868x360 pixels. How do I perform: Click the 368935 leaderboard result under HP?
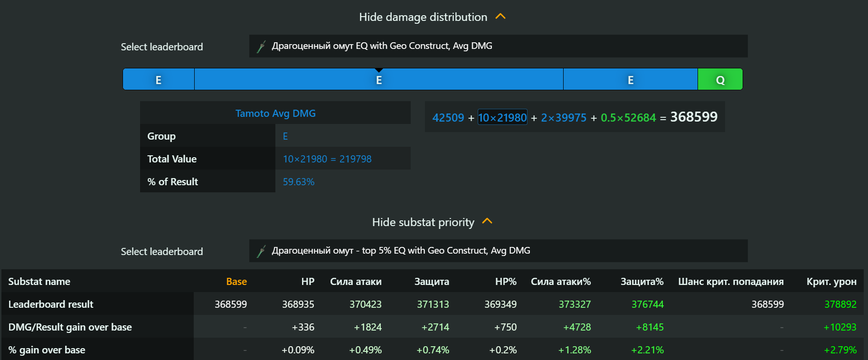click(298, 304)
